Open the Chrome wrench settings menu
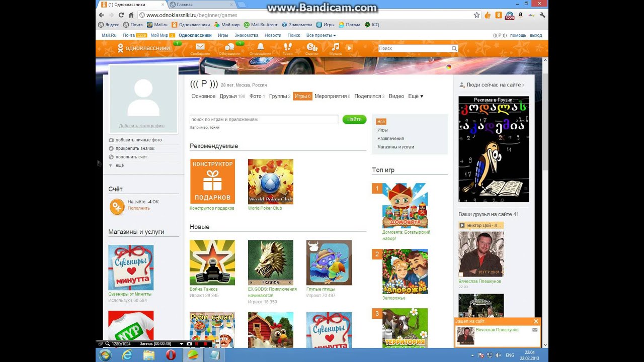This screenshot has width=644, height=362. (542, 15)
